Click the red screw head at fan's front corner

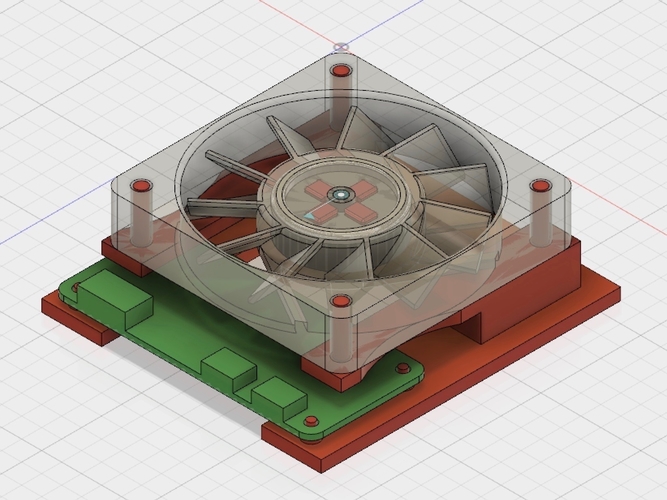(x=340, y=302)
